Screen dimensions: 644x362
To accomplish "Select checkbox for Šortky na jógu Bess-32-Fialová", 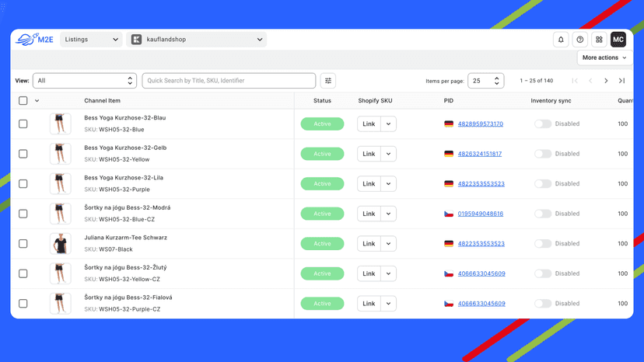I will [x=23, y=304].
